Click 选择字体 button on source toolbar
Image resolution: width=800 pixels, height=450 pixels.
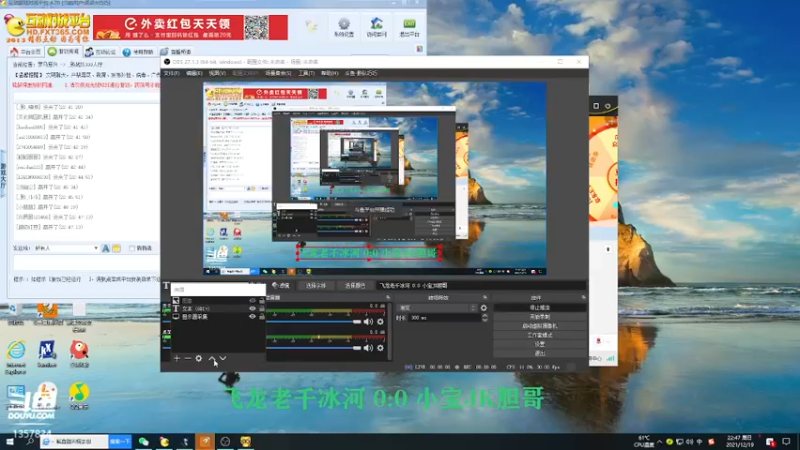coord(316,286)
